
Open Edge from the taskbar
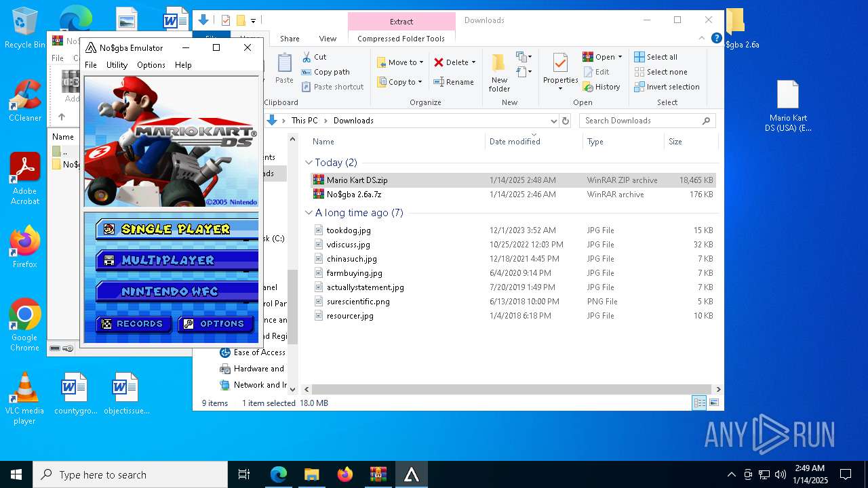[x=279, y=474]
